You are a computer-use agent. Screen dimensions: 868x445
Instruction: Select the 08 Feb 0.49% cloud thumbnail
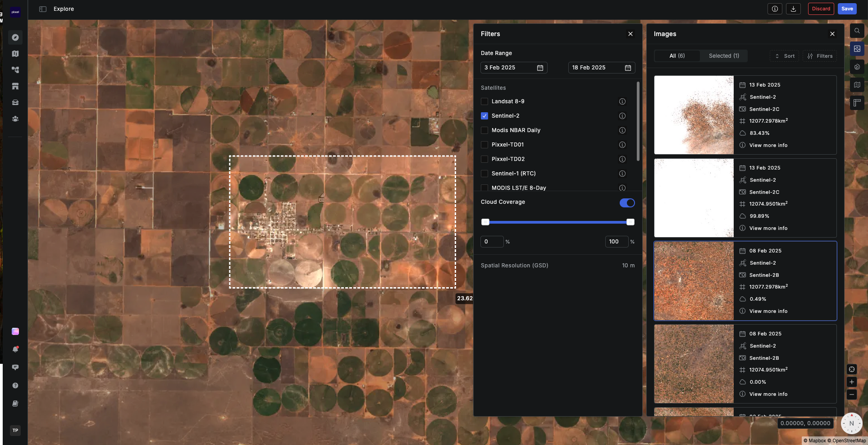pyautogui.click(x=694, y=281)
